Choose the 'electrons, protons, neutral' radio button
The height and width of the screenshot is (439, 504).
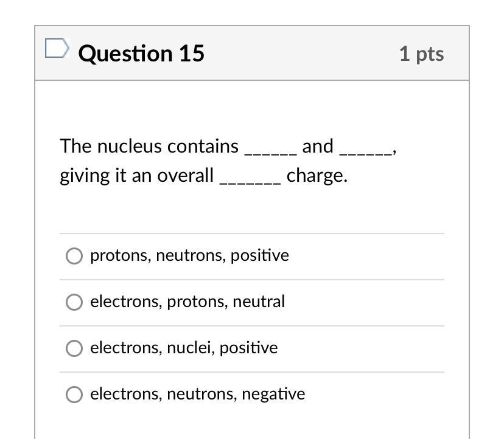pos(74,302)
